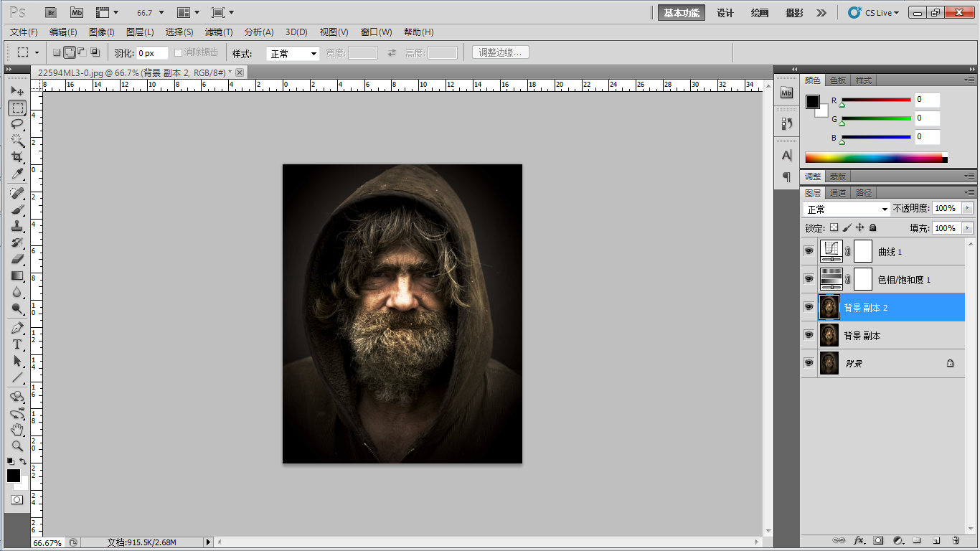Add layer mask icon

coord(878,540)
